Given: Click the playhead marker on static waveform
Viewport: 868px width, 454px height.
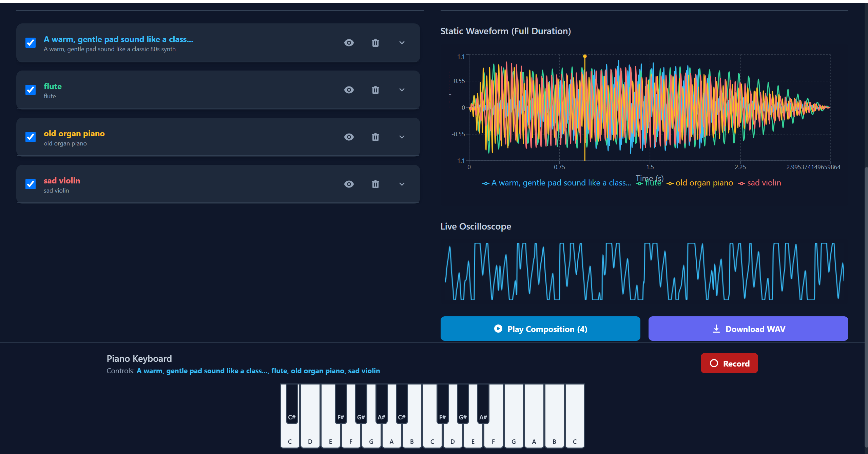Looking at the screenshot, I should [585, 57].
